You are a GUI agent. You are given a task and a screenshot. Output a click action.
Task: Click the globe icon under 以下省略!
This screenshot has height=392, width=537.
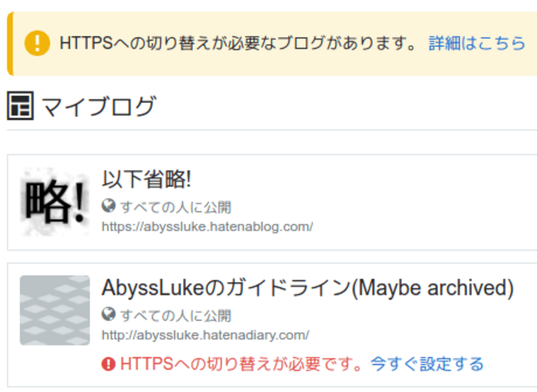point(108,205)
